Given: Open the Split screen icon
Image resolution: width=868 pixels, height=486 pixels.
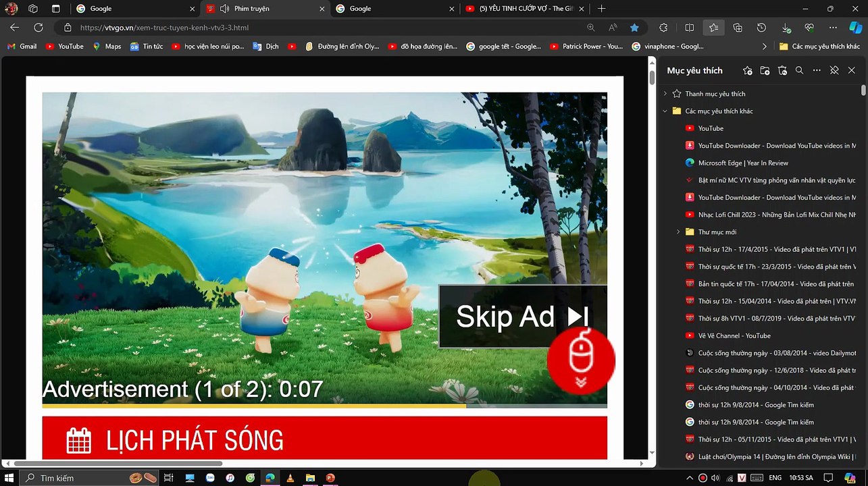Looking at the screenshot, I should coord(690,28).
